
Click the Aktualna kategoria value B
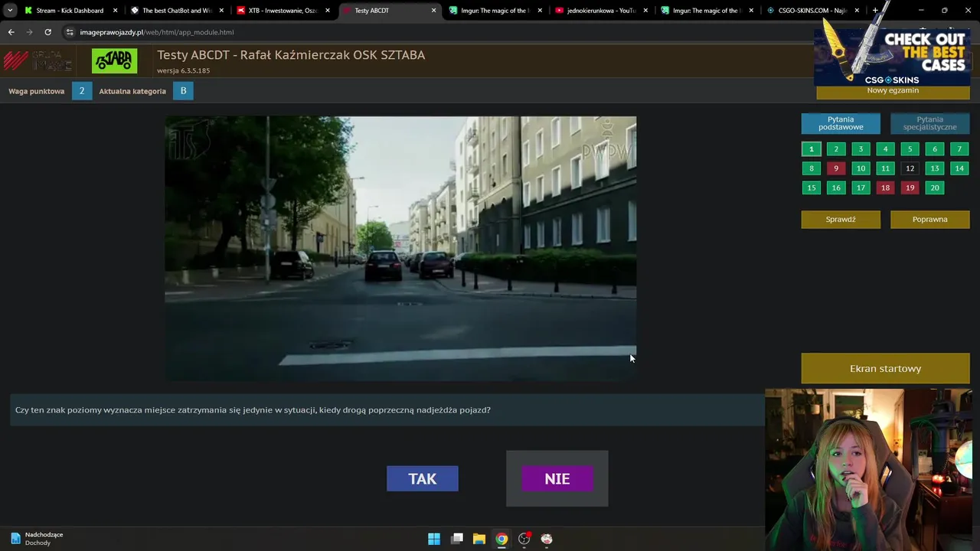coord(183,91)
